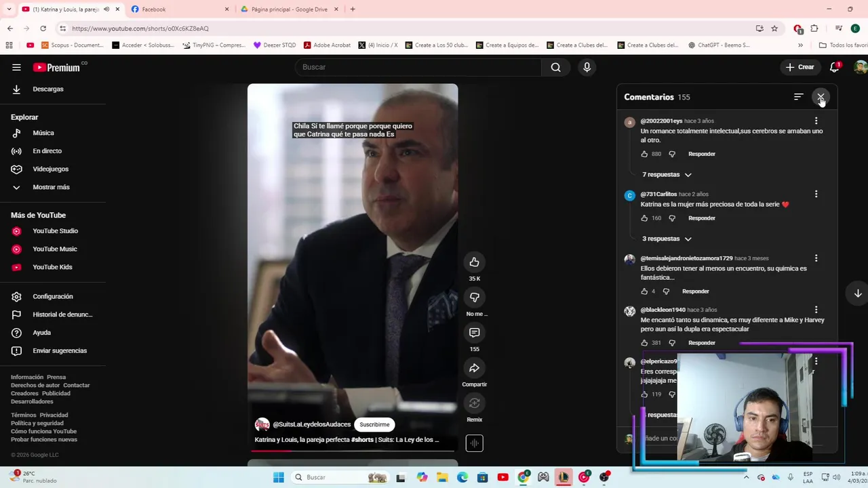Open the ChatGPT bookmark
Screen dimensions: 868x488
coord(719,45)
